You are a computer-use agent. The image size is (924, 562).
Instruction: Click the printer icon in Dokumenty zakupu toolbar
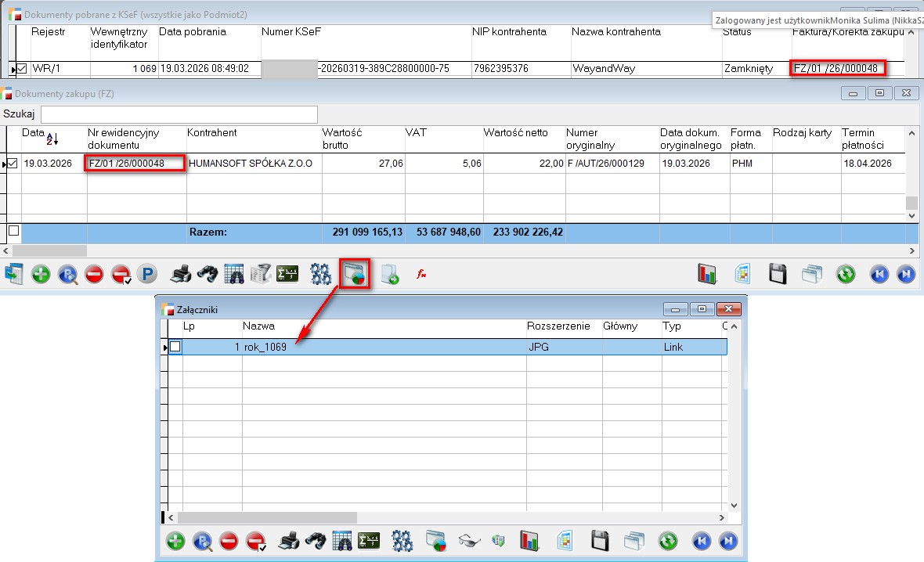[x=181, y=275]
